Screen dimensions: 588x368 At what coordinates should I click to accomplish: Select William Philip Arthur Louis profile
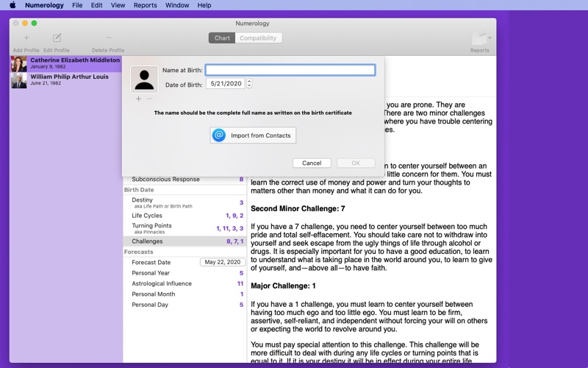pos(66,80)
